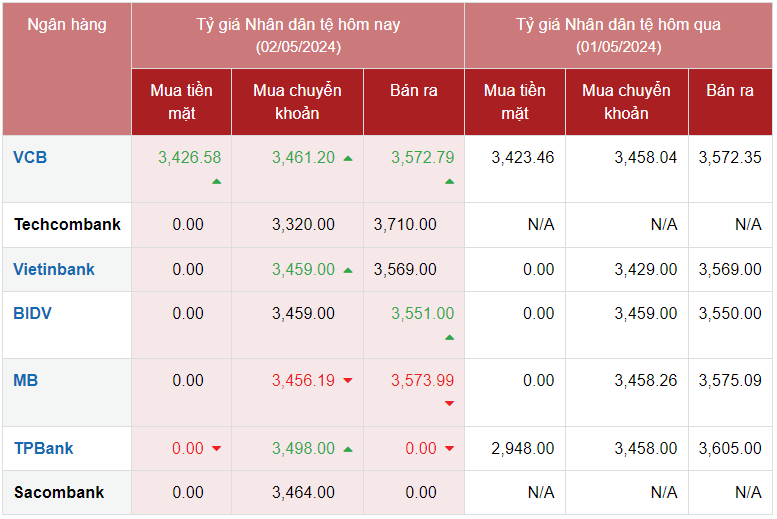This screenshot has height=519, width=777.
Task: Follow the BIDV bank link
Action: click(x=33, y=313)
